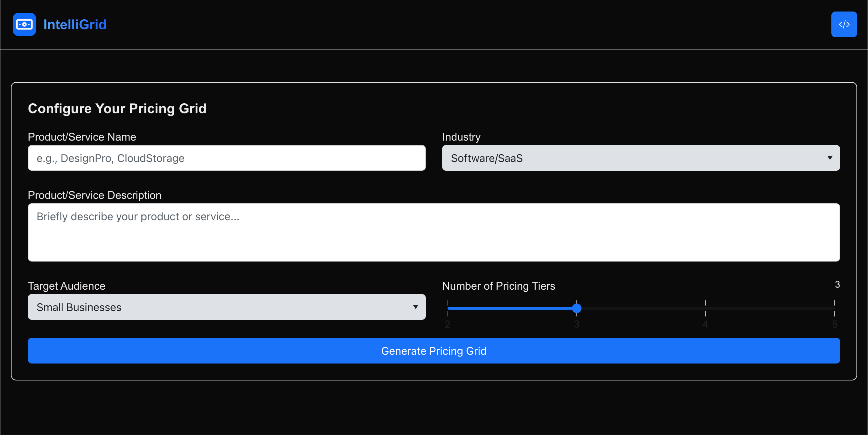This screenshot has width=868, height=435.
Task: Open the Target Audience dropdown
Action: pyautogui.click(x=227, y=307)
